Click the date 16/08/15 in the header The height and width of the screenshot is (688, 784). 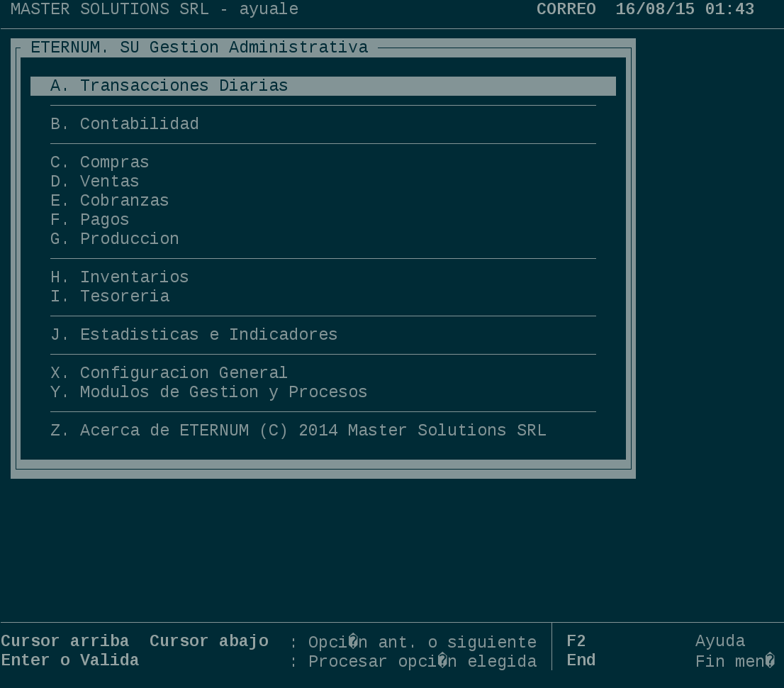tap(655, 9)
